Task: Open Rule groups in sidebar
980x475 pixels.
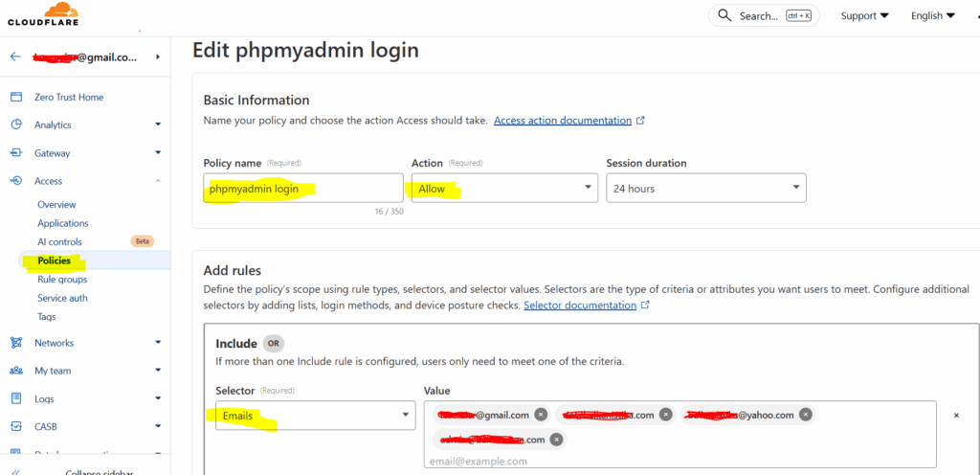Action: (x=62, y=280)
